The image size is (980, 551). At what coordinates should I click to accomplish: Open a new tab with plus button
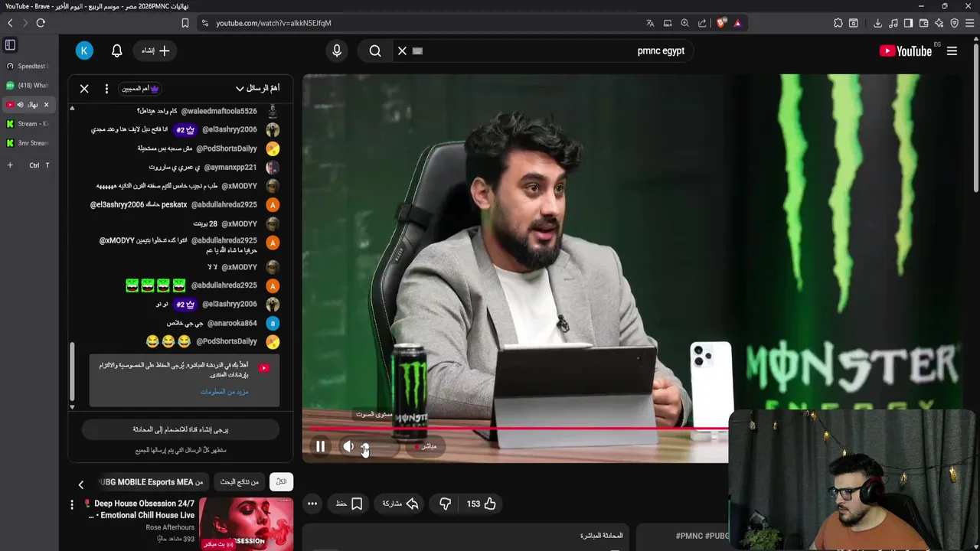[10, 165]
